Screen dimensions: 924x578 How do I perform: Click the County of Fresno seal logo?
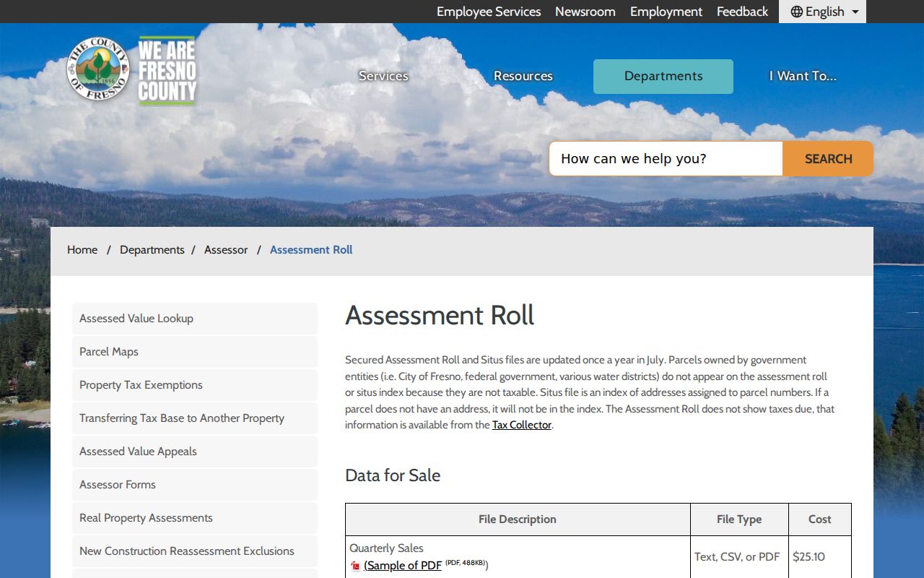pos(98,69)
